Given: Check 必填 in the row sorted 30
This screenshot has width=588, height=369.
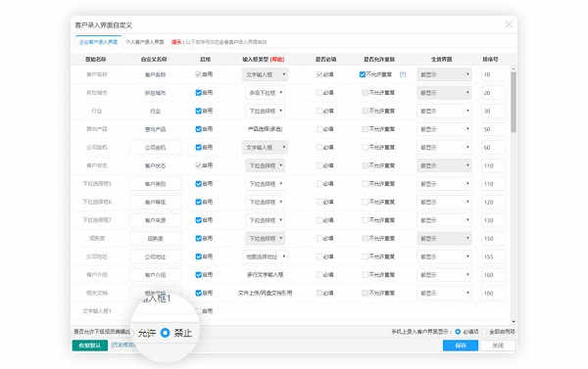Looking at the screenshot, I should pyautogui.click(x=319, y=111).
